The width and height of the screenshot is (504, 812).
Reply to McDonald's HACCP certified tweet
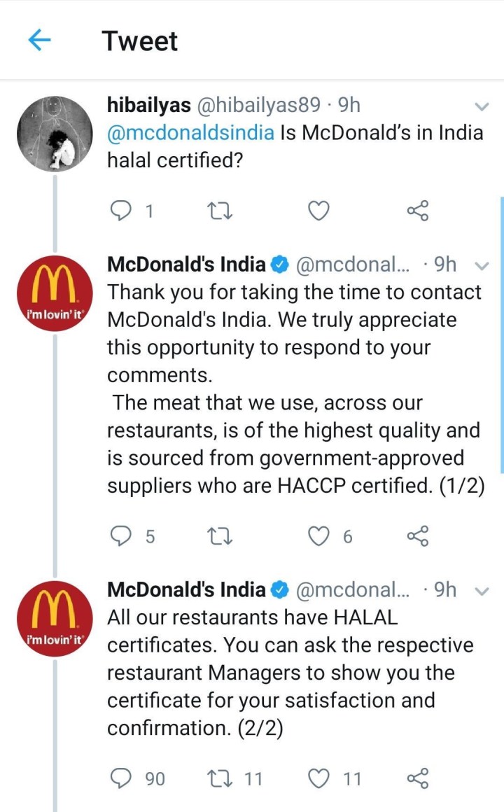click(x=122, y=537)
